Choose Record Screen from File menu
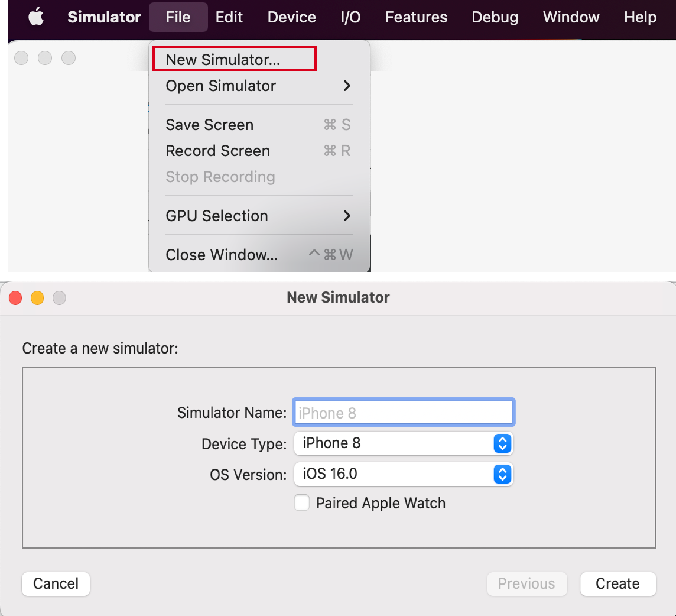This screenshot has width=676, height=616. click(217, 151)
